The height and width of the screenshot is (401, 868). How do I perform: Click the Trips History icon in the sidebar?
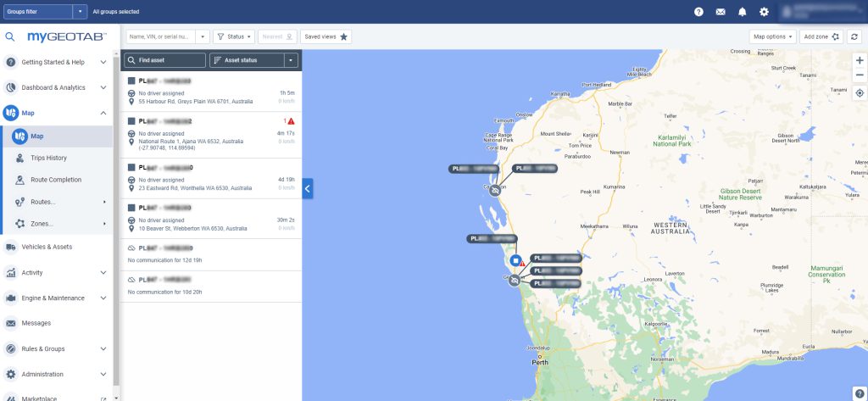[x=20, y=158]
